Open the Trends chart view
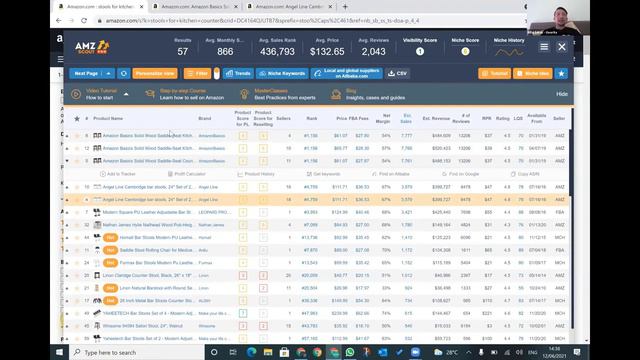Screen dimensions: 640x360 tap(238, 73)
